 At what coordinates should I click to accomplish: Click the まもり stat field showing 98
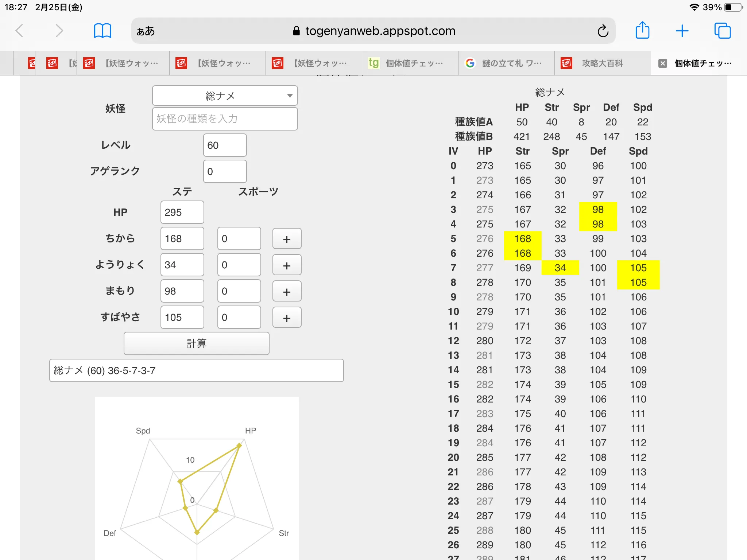click(x=182, y=291)
